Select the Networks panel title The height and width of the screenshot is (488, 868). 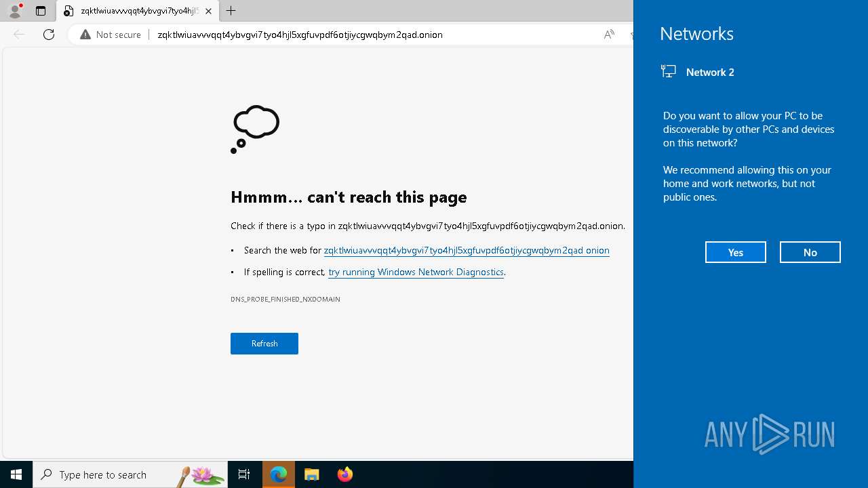click(x=696, y=33)
